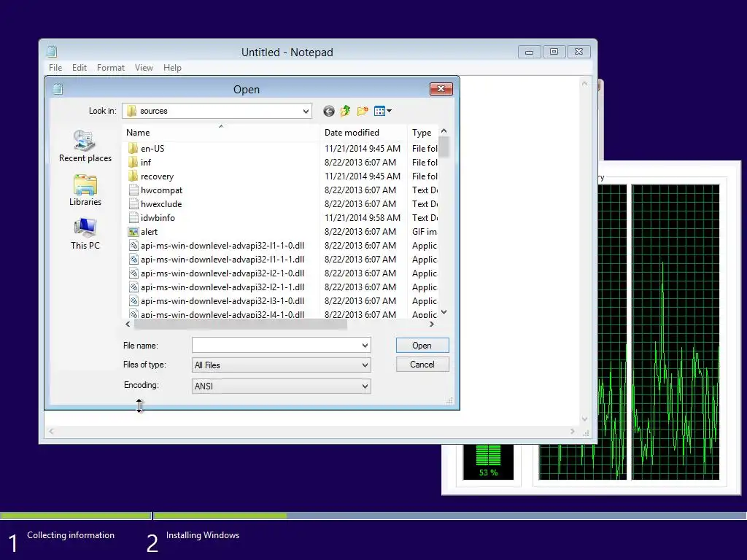Click the '53 %' usage meter in background window
Viewport: 747px width, 560px height.
pos(488,462)
